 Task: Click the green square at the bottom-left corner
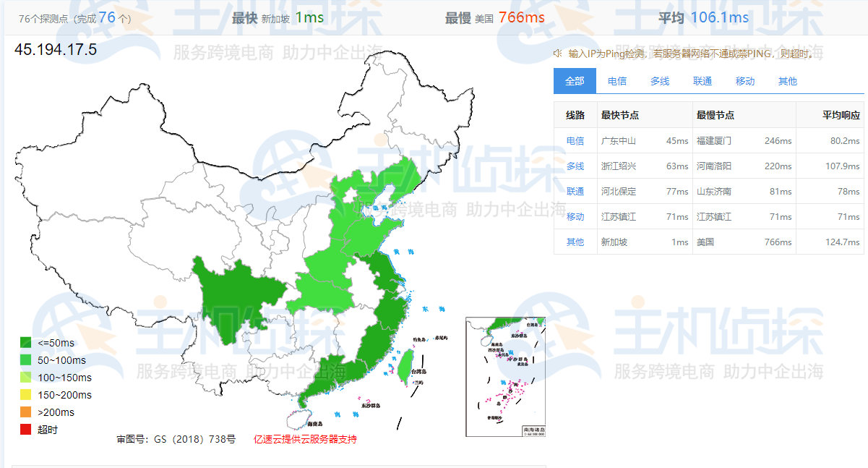24,341
